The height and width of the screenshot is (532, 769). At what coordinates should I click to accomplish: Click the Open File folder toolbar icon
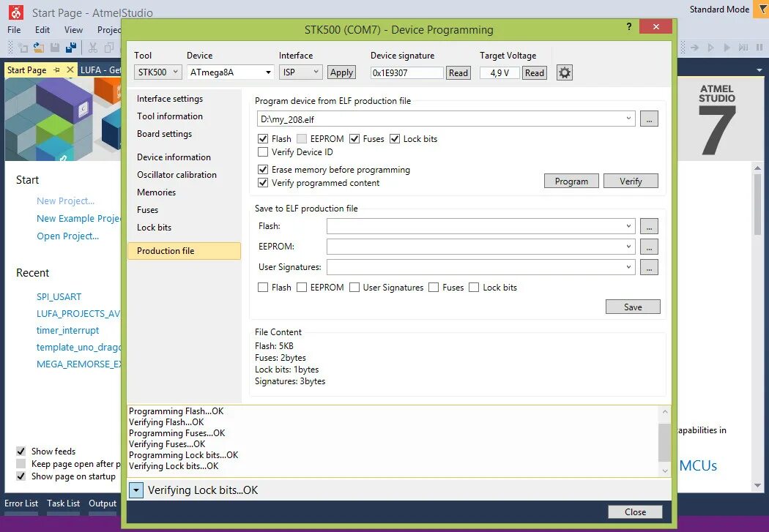pyautogui.click(x=39, y=48)
